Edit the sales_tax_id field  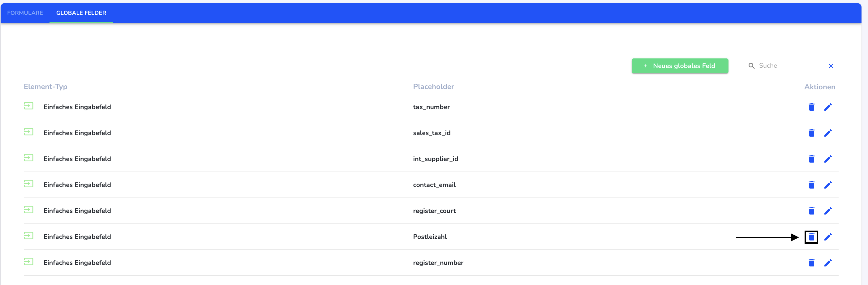point(828,133)
